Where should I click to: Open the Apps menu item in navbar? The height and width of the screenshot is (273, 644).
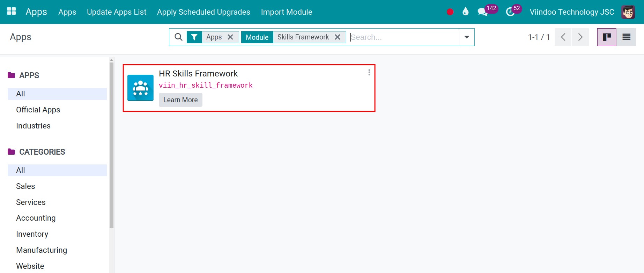click(x=67, y=12)
